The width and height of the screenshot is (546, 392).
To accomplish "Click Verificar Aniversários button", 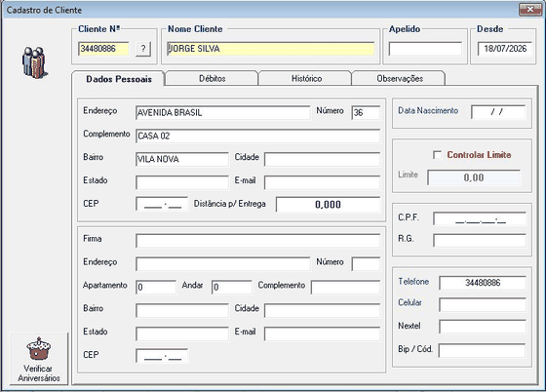I will (39, 359).
